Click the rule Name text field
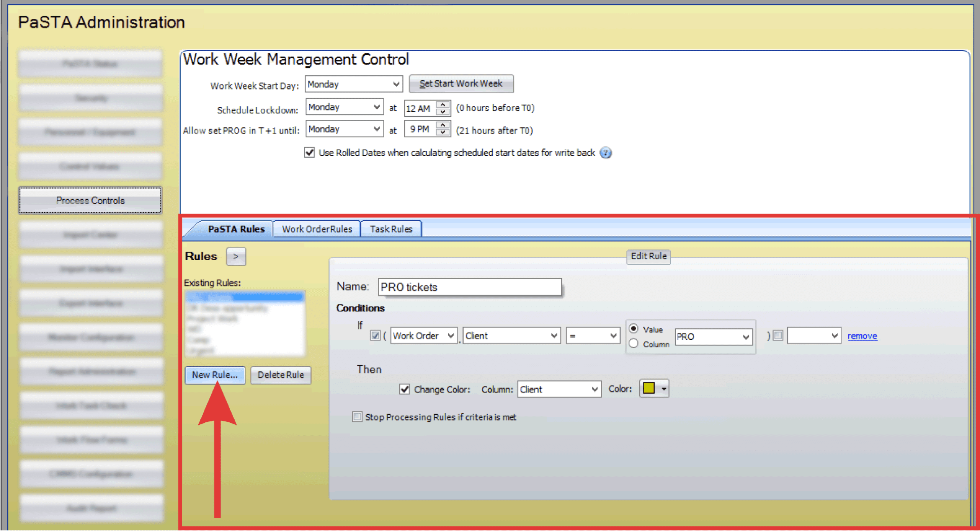Screen dimensions: 980x531 [x=469, y=287]
